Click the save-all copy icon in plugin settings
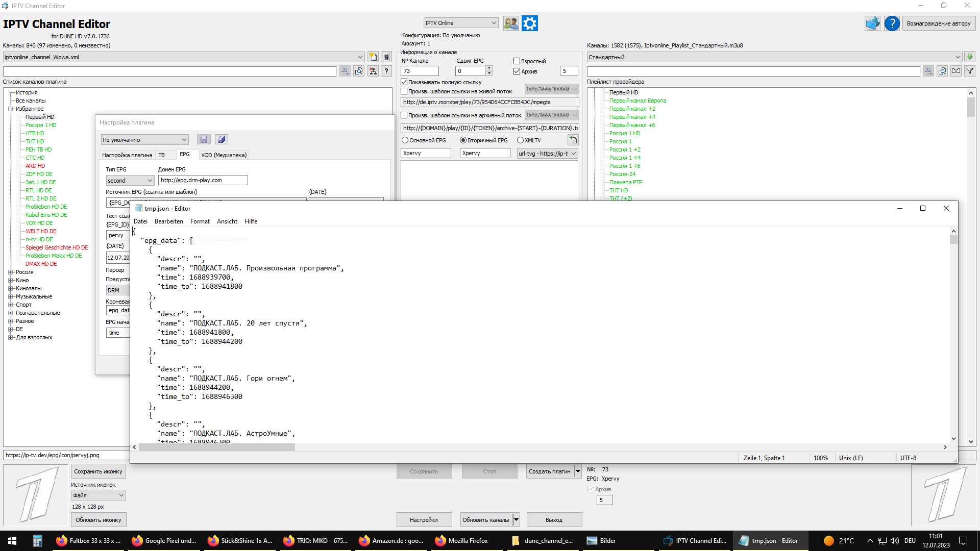Viewport: 980px width, 551px height. [221, 140]
